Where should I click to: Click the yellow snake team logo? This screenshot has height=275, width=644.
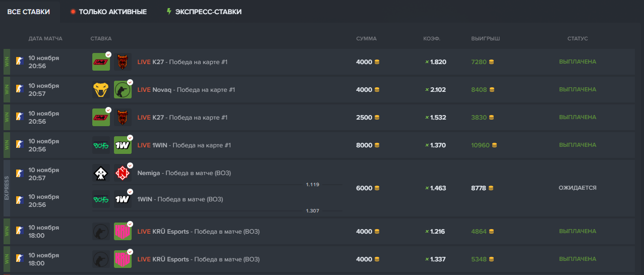coord(101,90)
